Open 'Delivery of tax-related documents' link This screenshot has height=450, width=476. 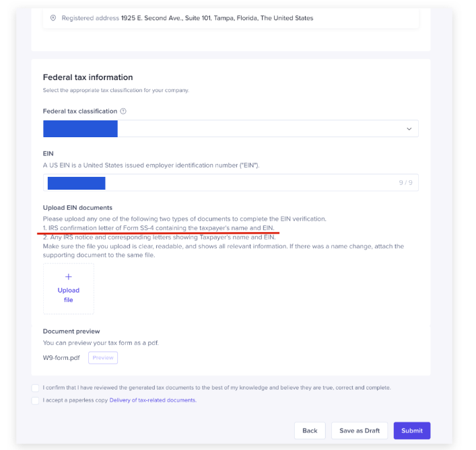point(153,400)
